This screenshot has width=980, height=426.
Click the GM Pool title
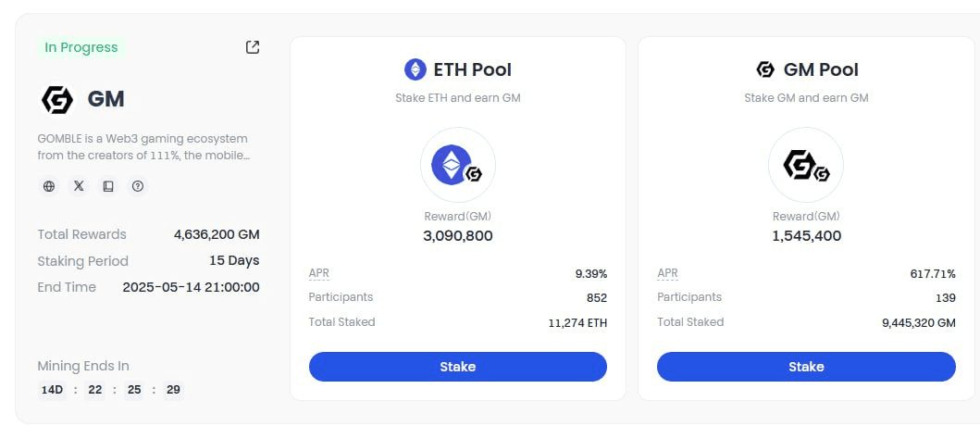821,69
